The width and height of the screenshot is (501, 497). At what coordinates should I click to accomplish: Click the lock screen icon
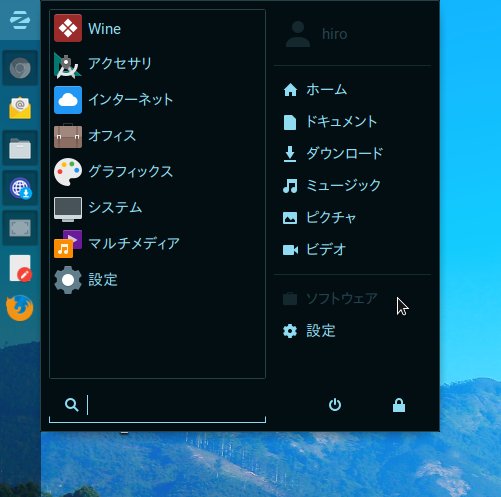[x=399, y=405]
